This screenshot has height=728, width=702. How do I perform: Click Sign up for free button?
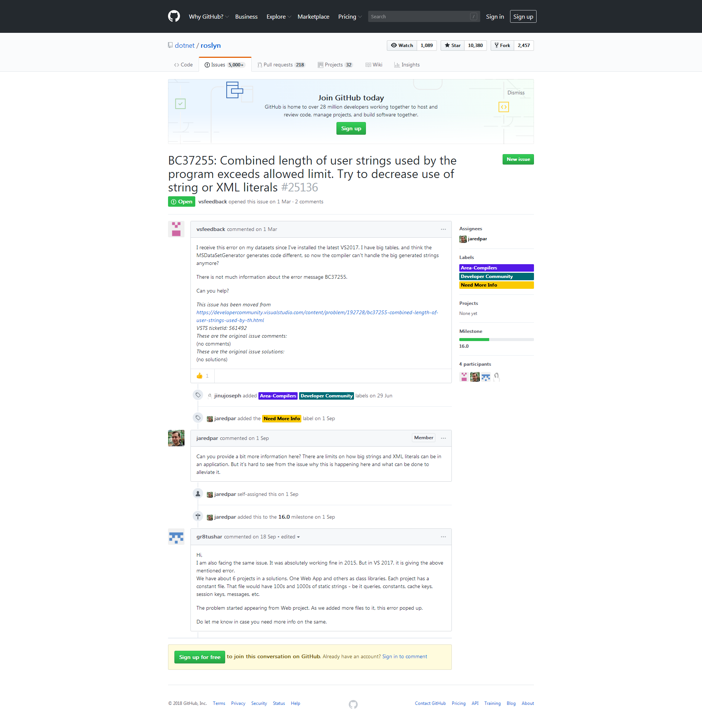pos(200,657)
